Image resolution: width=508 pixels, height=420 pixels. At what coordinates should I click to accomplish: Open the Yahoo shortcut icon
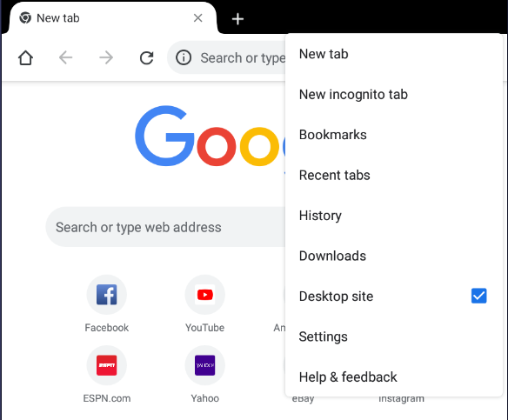pos(204,365)
